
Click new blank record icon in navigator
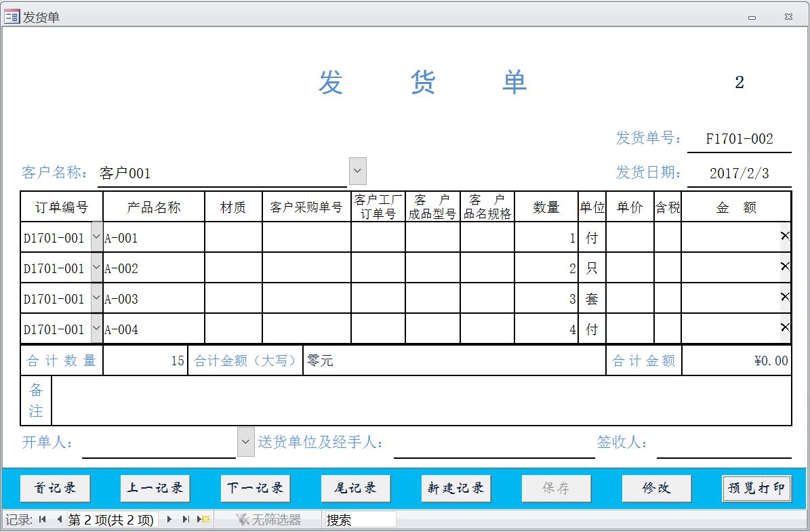click(203, 520)
